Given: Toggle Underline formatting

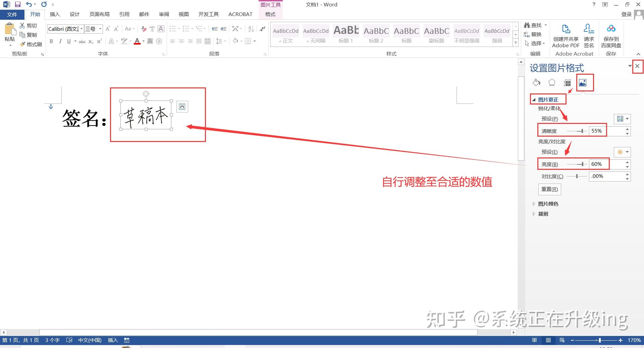Looking at the screenshot, I should tap(69, 41).
